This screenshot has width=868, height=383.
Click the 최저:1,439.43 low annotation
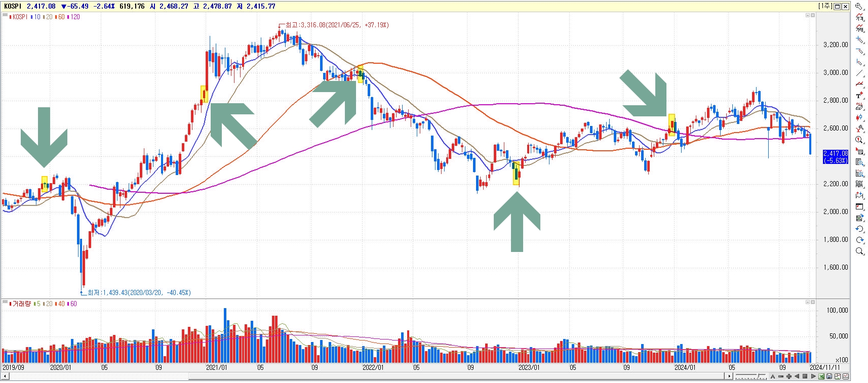[139, 292]
